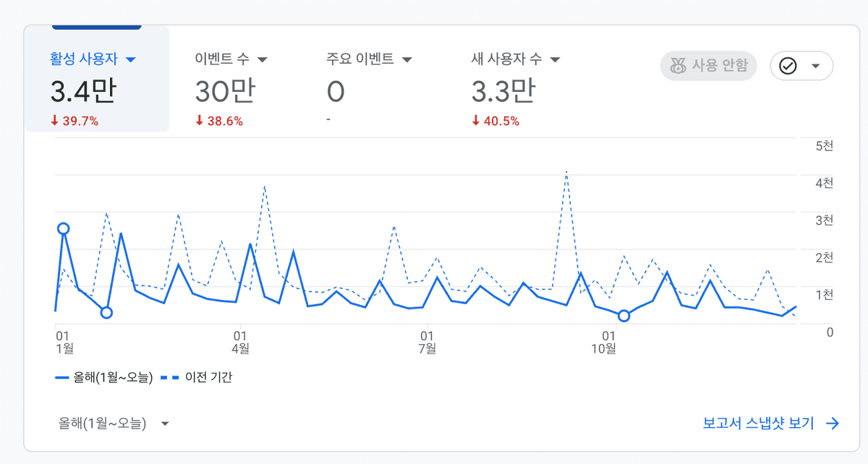868x464 pixels.
Task: Expand the 이벤트 수 dropdown arrow
Action: [x=263, y=60]
